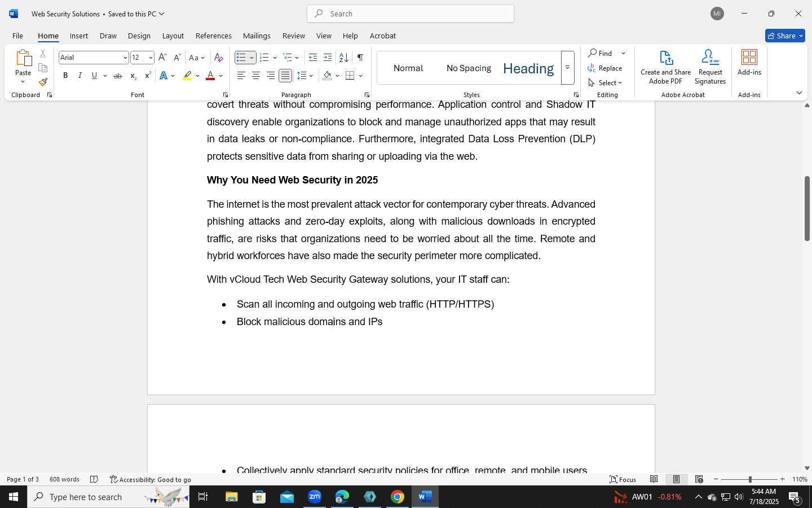Apply the red font color
Image resolution: width=812 pixels, height=508 pixels.
coord(210,76)
